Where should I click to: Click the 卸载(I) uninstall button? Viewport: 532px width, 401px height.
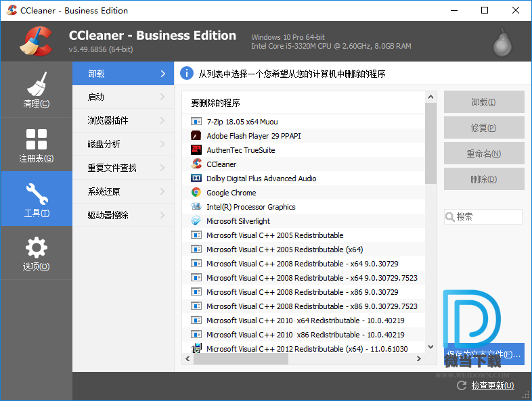pos(484,102)
